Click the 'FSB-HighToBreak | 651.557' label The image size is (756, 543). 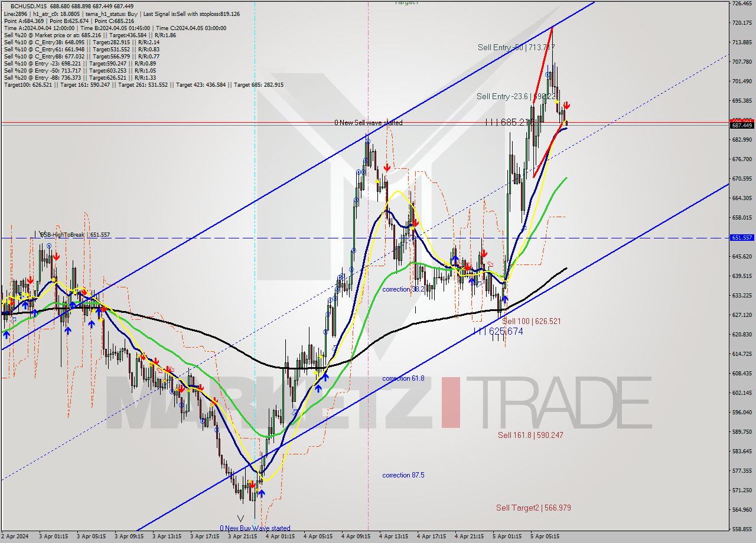coord(74,235)
